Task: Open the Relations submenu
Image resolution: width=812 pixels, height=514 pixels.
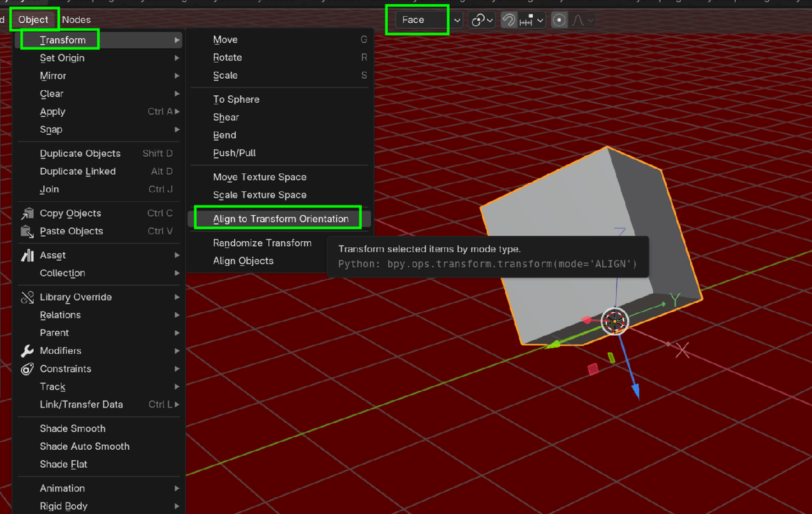Action: pos(100,315)
